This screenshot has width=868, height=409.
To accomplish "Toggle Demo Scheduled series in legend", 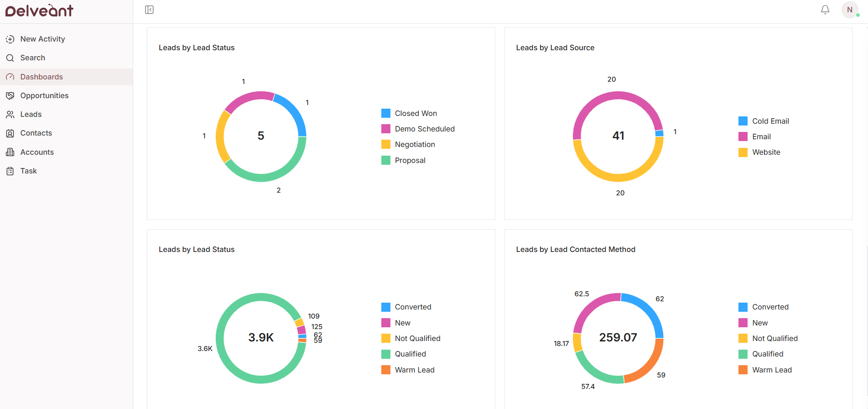I will coord(424,129).
